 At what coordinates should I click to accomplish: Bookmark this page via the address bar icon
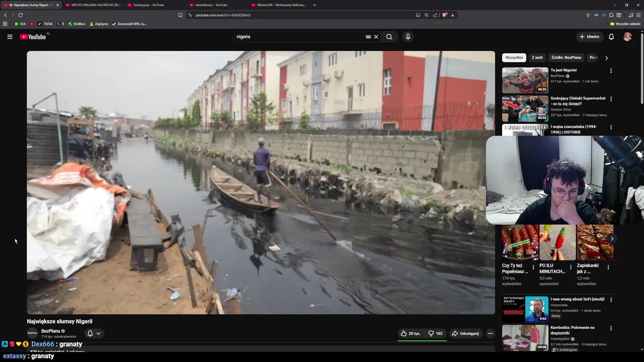point(180,15)
